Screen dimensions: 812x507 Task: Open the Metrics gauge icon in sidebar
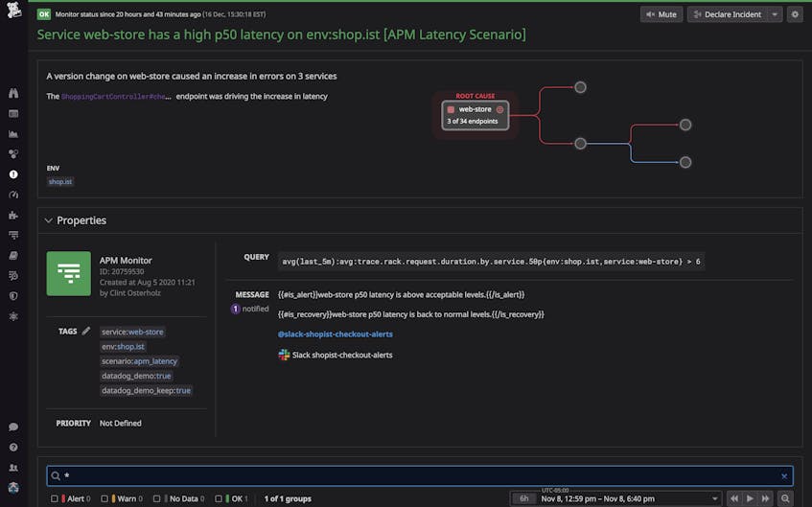pyautogui.click(x=13, y=195)
